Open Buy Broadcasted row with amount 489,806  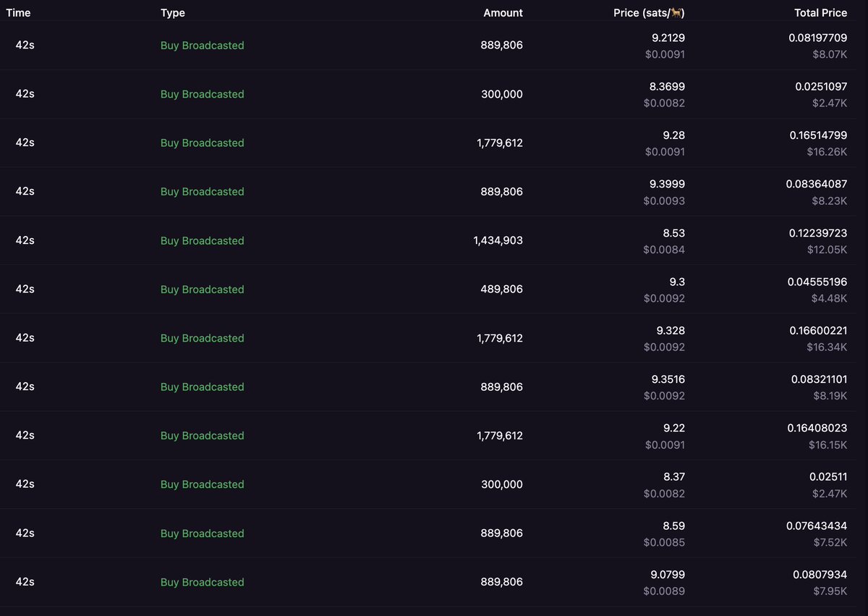[434, 290]
